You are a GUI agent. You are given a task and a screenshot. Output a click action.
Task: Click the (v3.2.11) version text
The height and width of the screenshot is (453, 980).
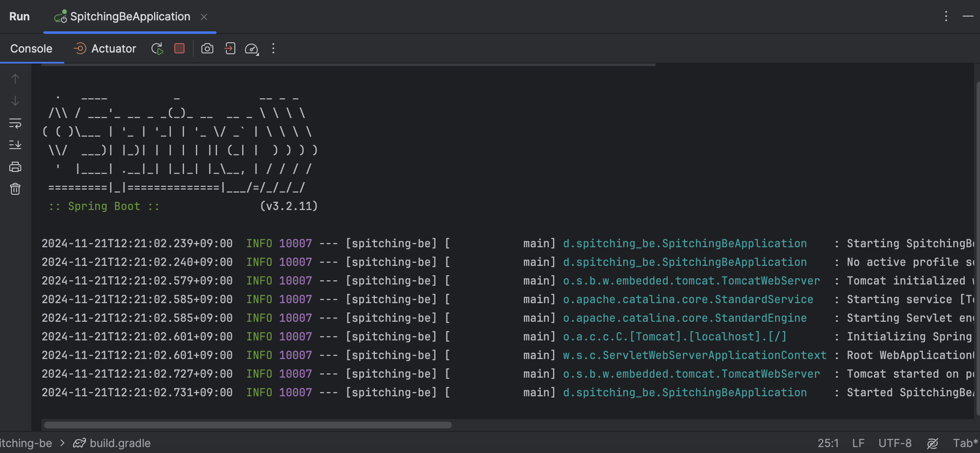[x=289, y=206]
